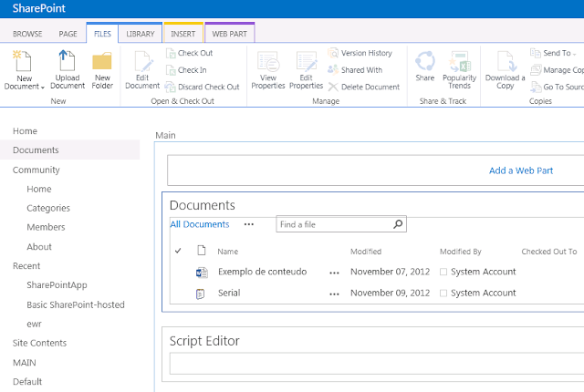
Task: Open Popularity Trends
Action: coord(459,62)
